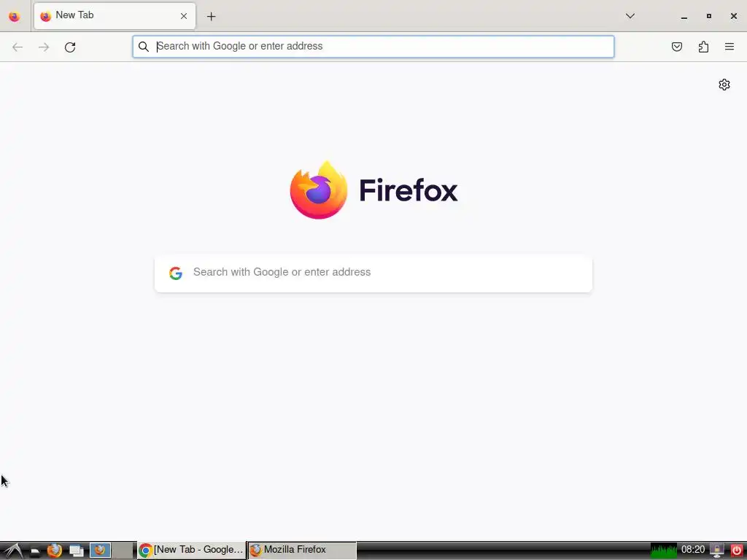The width and height of the screenshot is (747, 560).
Task: Open the Extensions puzzle icon
Action: pyautogui.click(x=703, y=47)
